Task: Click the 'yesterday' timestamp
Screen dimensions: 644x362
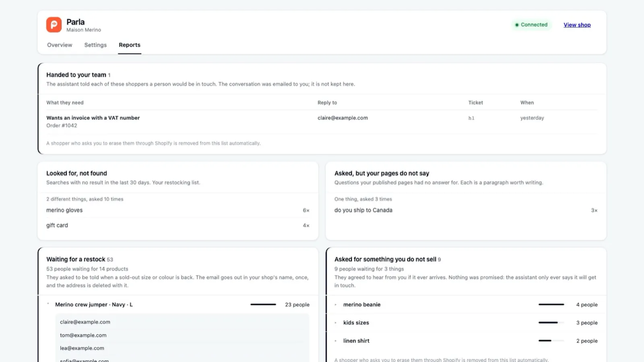Action: point(532,118)
